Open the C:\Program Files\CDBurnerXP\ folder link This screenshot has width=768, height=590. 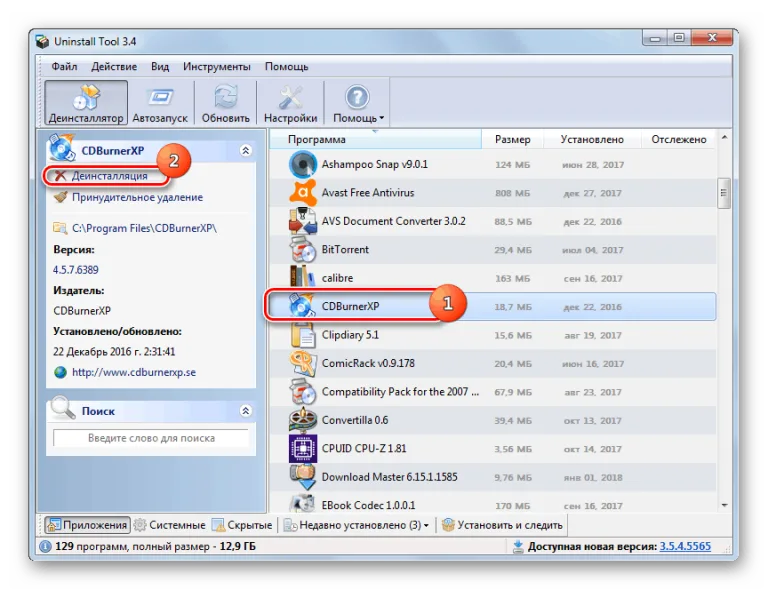tap(144, 228)
